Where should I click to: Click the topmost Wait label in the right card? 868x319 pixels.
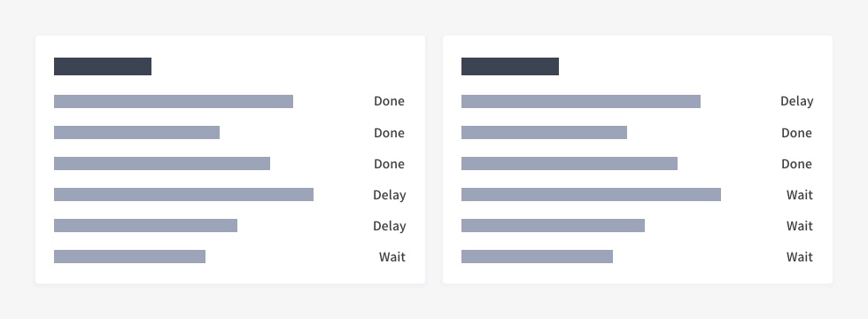coord(799,195)
